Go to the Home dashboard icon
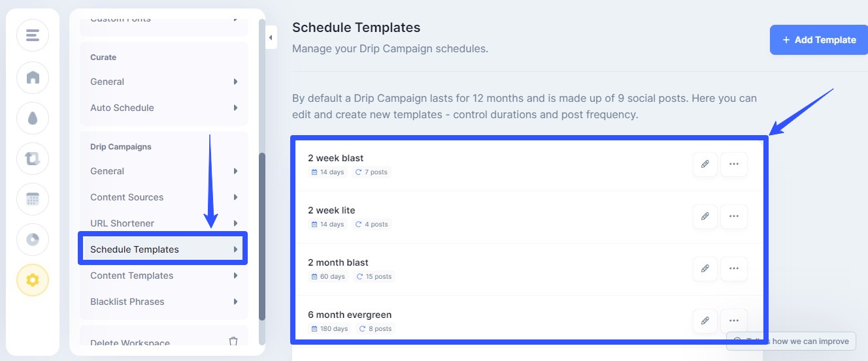868x361 pixels. pos(33,78)
